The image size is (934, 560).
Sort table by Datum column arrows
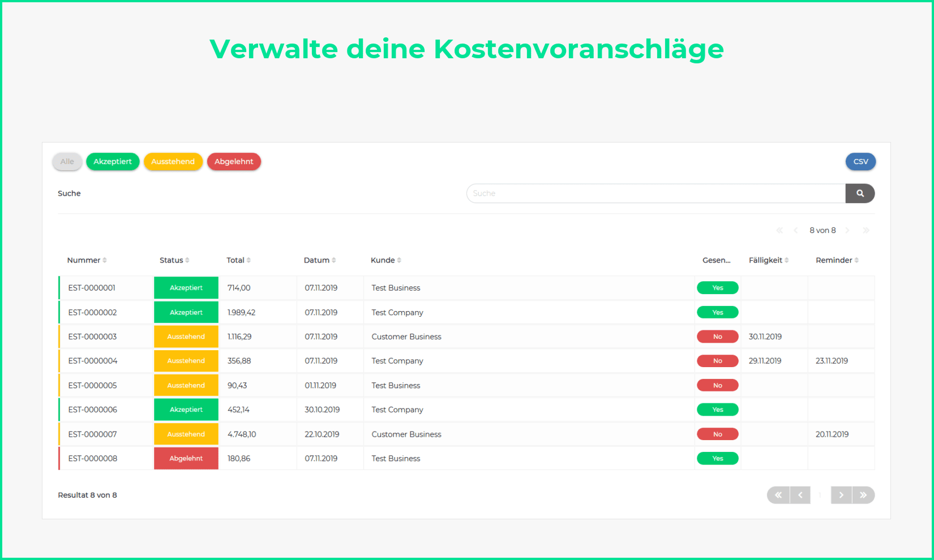[334, 260]
